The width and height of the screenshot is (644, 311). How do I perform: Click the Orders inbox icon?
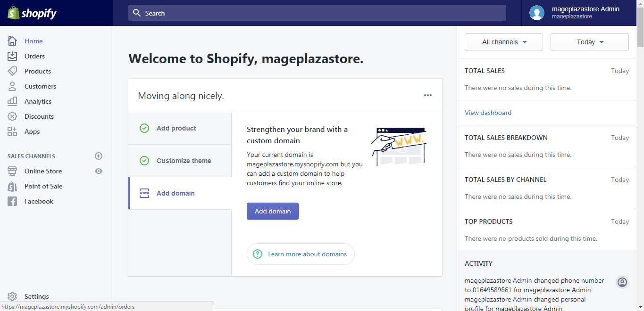tap(12, 56)
